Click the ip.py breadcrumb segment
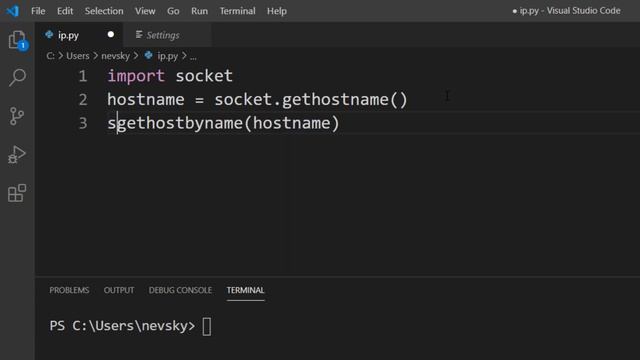 tap(167, 56)
